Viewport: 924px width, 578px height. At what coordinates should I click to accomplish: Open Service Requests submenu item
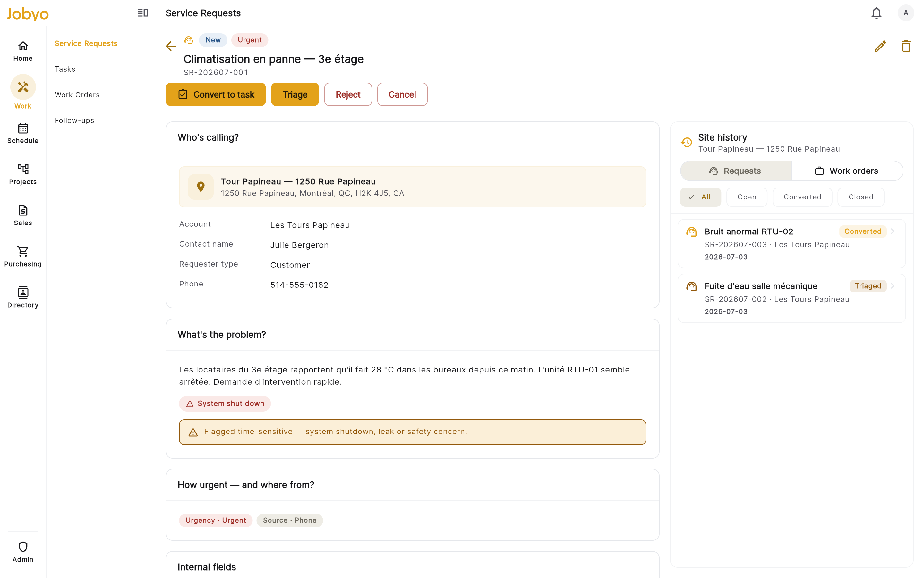[86, 44]
